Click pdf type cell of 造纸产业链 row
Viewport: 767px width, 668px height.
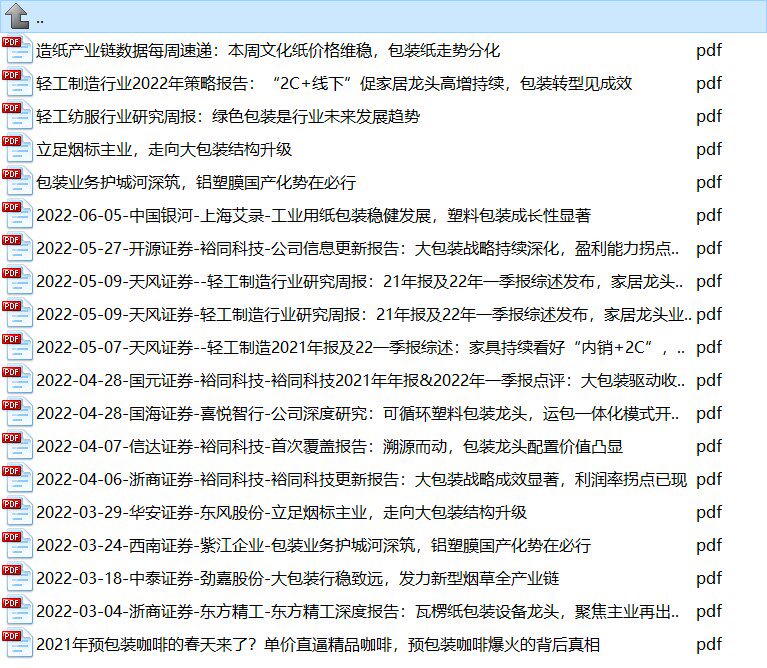tap(709, 50)
